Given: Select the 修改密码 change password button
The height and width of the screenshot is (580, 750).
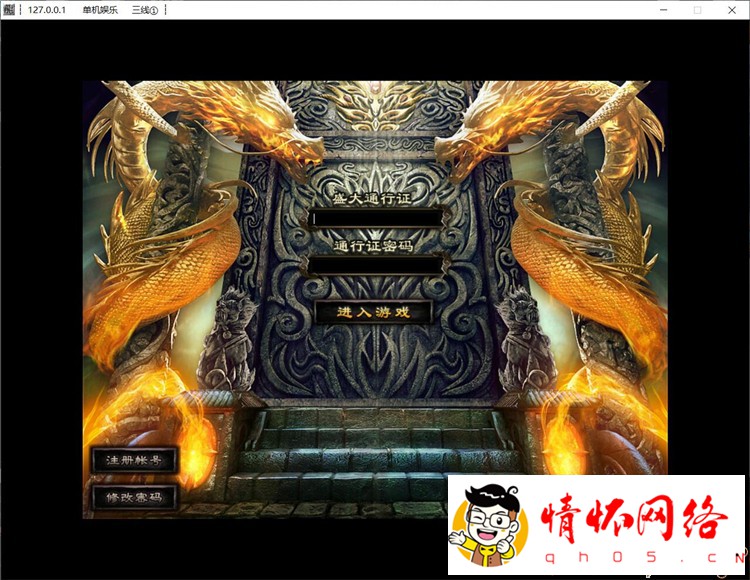Looking at the screenshot, I should (134, 497).
